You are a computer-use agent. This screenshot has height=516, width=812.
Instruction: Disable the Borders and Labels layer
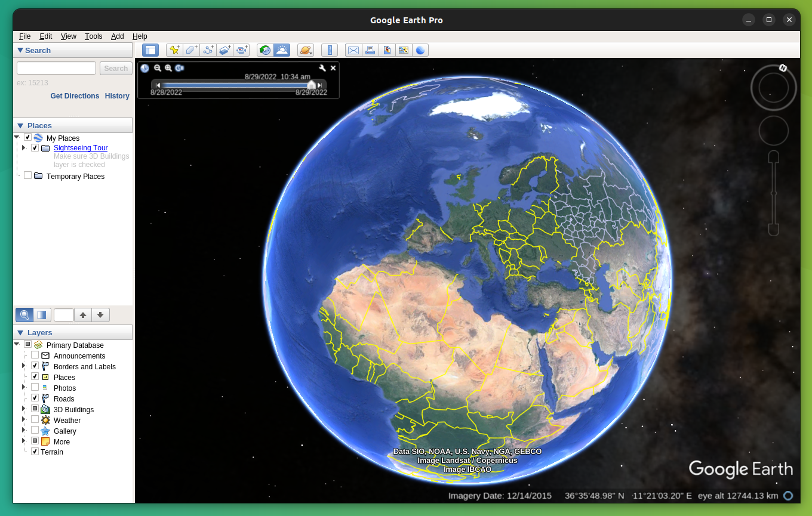tap(35, 366)
